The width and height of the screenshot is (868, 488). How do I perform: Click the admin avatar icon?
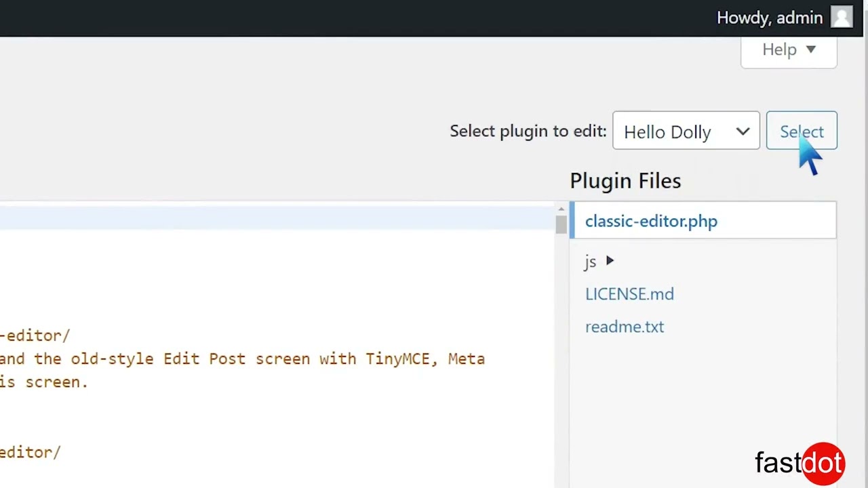842,18
